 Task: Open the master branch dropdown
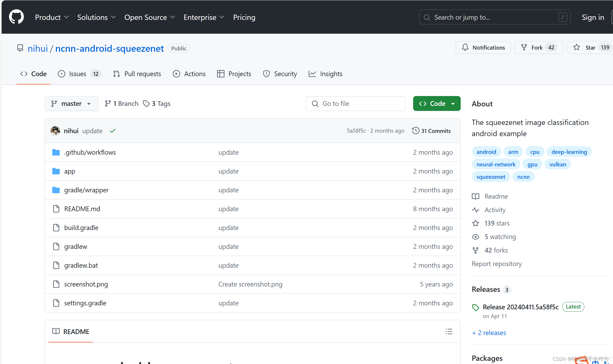(x=71, y=103)
